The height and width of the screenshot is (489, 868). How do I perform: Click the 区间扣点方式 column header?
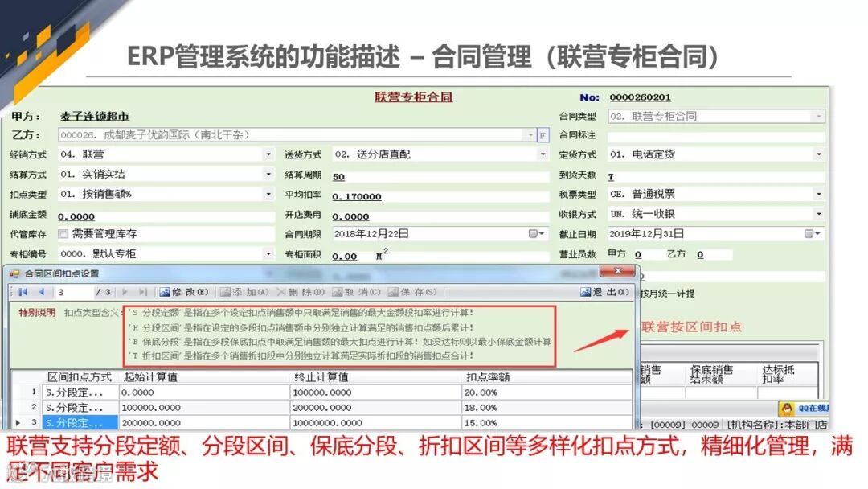coord(79,377)
